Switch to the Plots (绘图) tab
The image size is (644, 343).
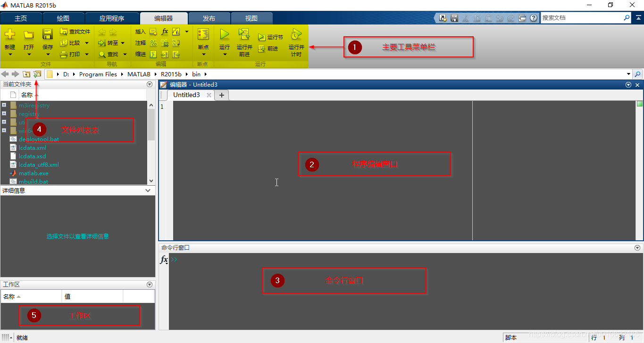63,18
